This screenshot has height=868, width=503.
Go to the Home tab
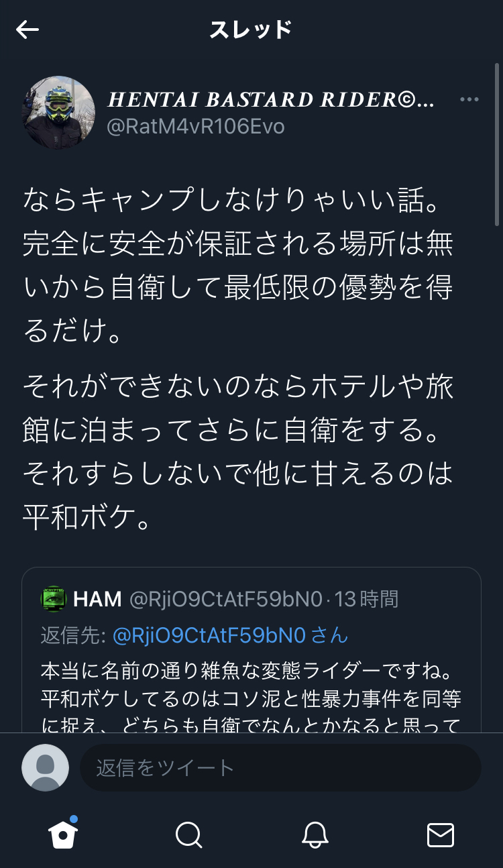coord(63,834)
